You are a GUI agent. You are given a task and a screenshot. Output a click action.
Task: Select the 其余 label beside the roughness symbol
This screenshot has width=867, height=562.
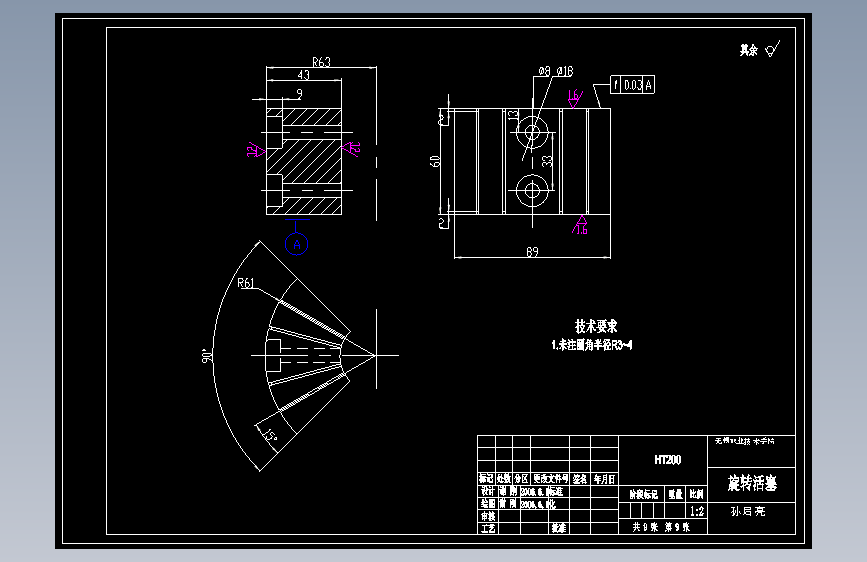click(749, 50)
